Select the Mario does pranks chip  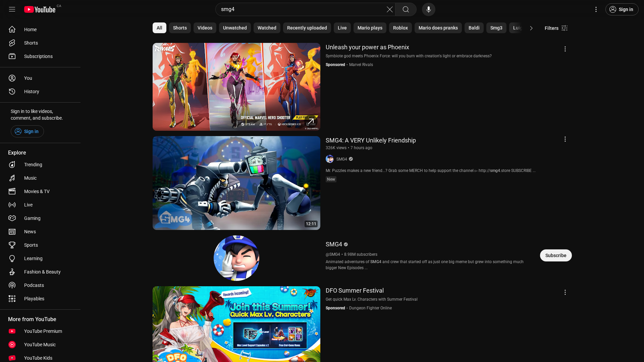[x=438, y=28]
